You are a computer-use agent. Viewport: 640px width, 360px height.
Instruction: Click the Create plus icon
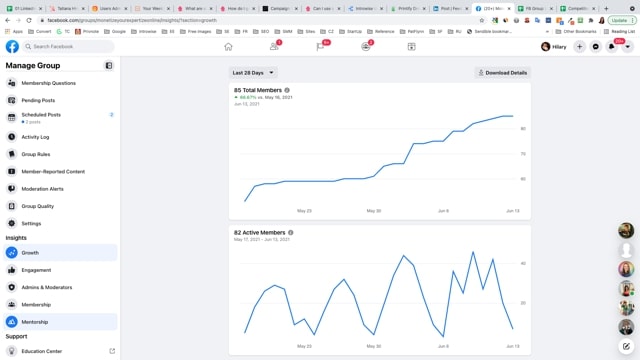(x=579, y=47)
